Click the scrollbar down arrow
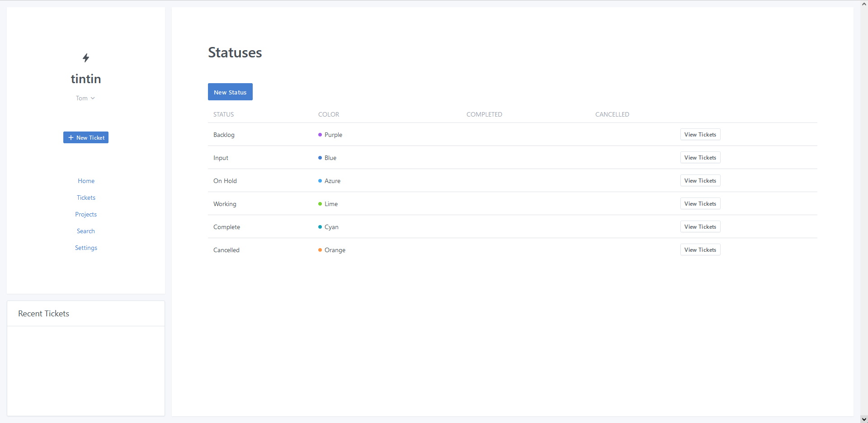The image size is (868, 423). [x=864, y=419]
